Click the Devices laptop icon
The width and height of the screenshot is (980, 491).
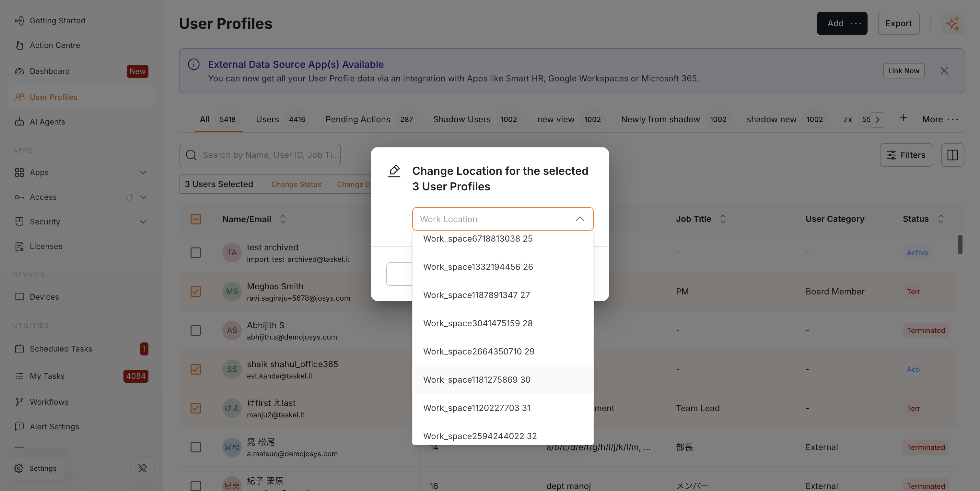click(19, 297)
